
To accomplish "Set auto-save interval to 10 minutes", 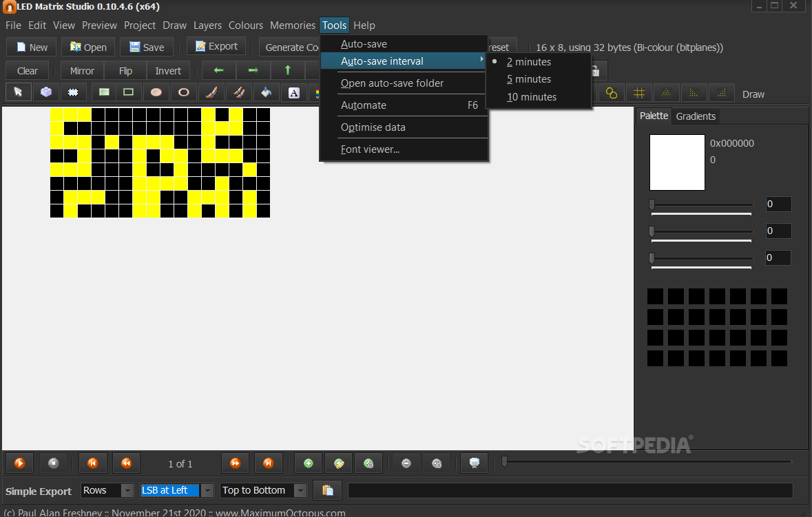I will (x=539, y=97).
